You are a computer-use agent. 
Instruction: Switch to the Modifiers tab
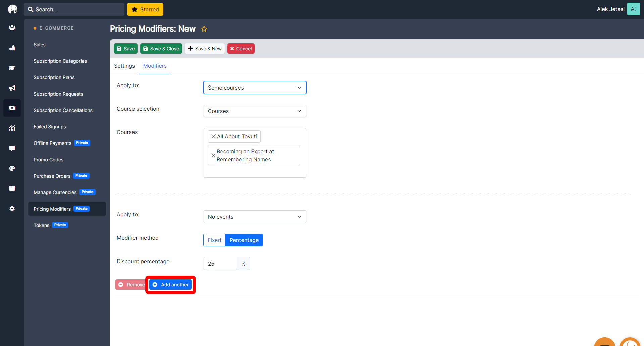(155, 66)
